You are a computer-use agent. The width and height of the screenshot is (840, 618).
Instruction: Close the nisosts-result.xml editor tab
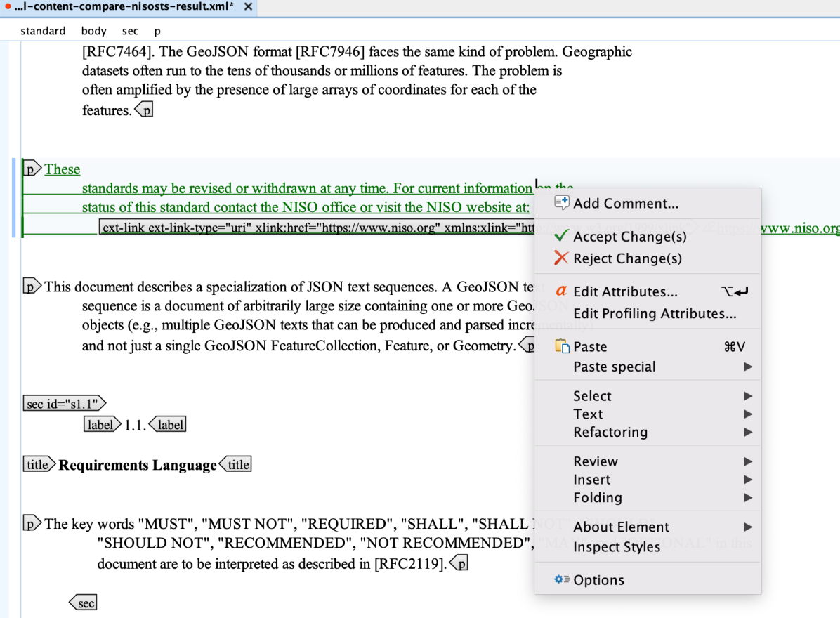tap(247, 7)
